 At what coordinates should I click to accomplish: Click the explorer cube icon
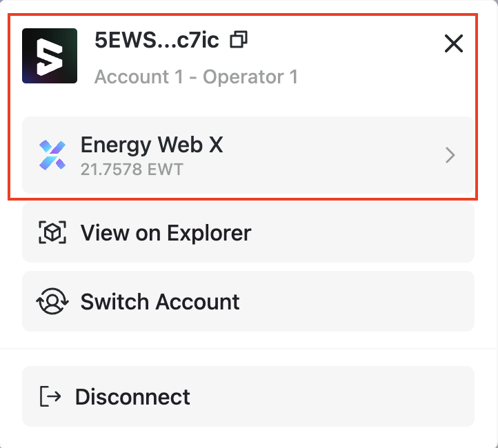pyautogui.click(x=52, y=233)
